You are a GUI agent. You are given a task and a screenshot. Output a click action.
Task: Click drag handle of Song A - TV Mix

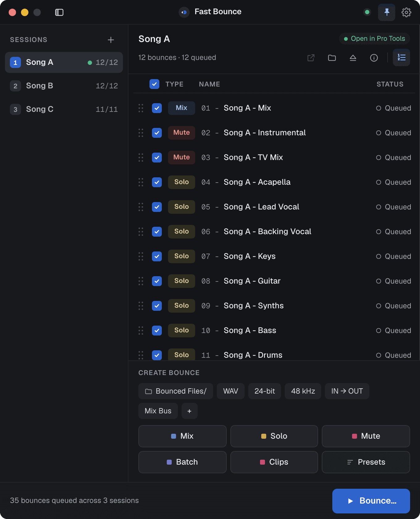[141, 158]
